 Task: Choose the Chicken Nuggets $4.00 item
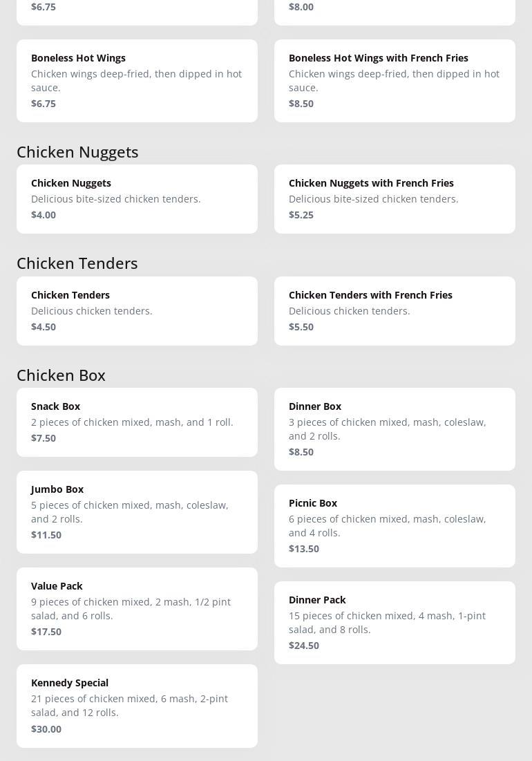(x=137, y=199)
